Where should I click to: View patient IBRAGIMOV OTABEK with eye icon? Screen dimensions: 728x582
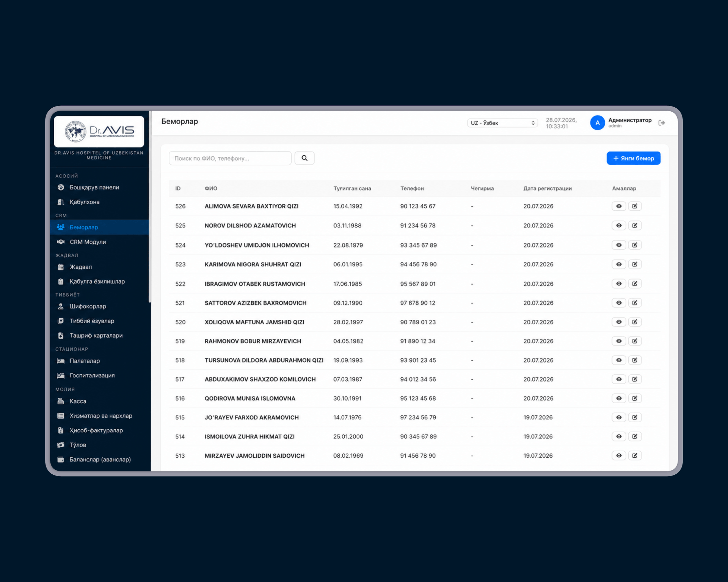(x=619, y=284)
